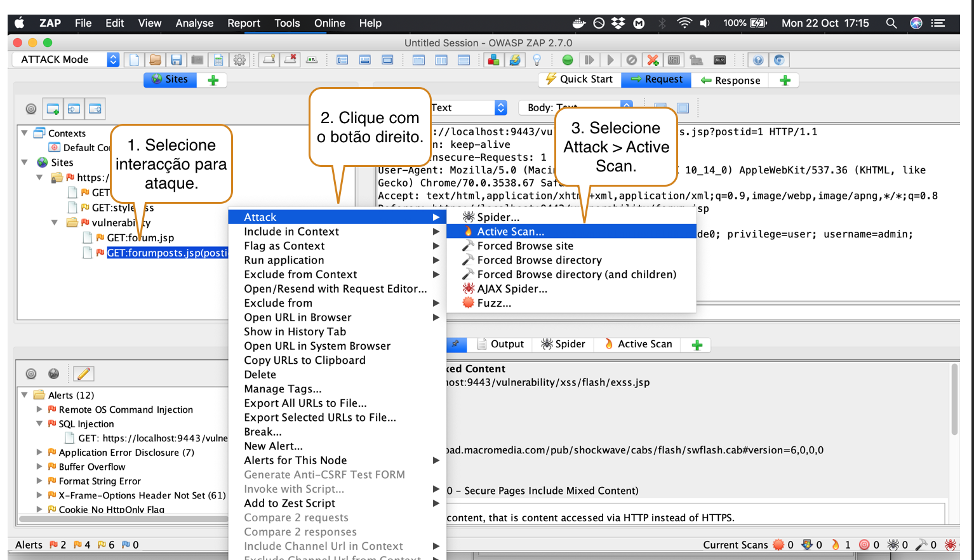The height and width of the screenshot is (560, 974).
Task: Choose Spider... in the Attack submenu
Action: [x=571, y=217]
